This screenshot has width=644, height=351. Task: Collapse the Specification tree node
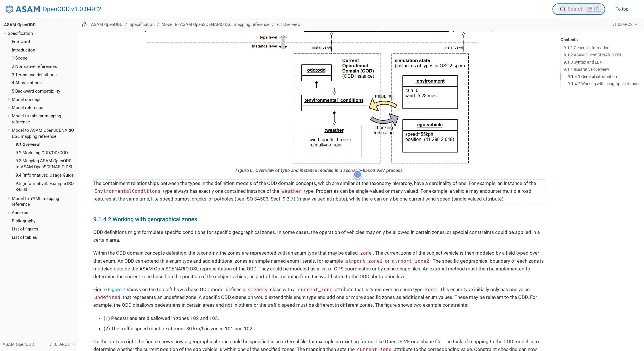5,33
